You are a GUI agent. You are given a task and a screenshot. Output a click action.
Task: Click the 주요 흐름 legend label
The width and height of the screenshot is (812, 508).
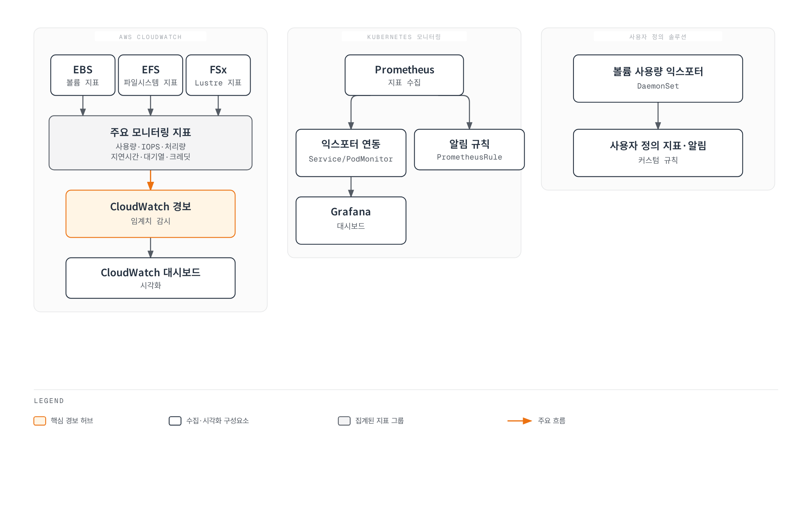(552, 421)
